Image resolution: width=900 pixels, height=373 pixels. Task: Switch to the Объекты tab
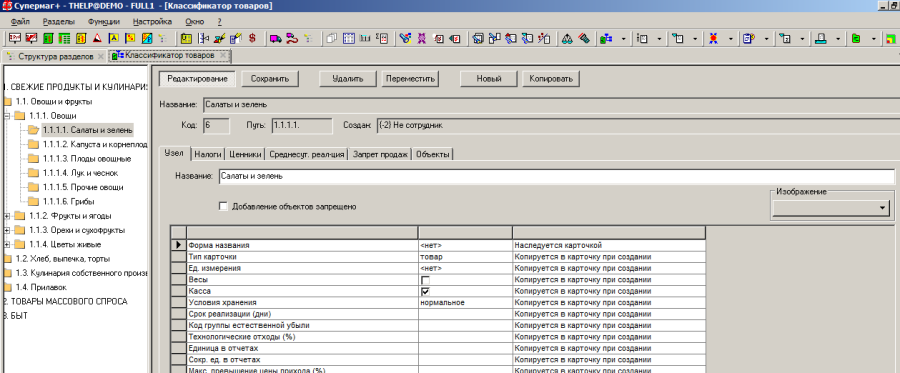[433, 154]
